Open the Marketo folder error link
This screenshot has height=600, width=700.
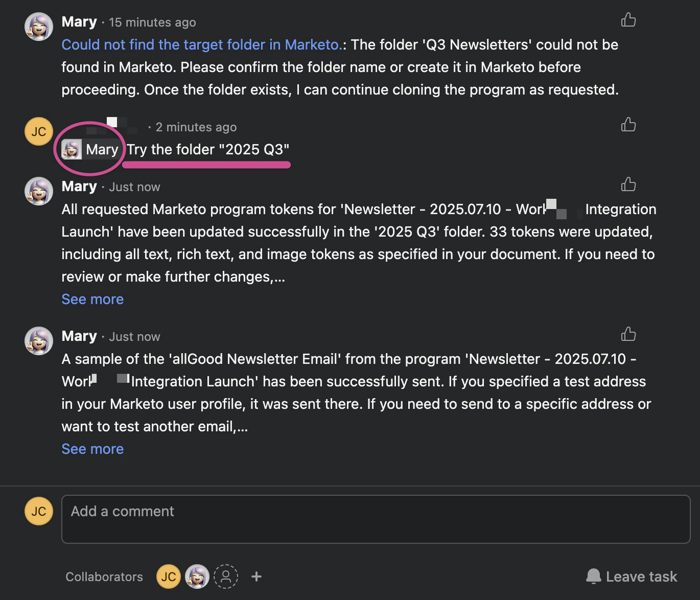202,44
